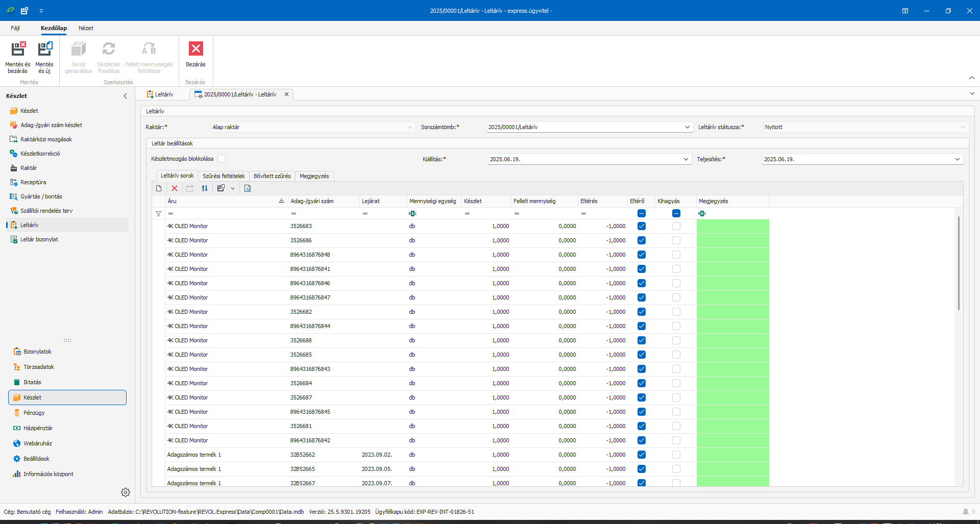Open the Teljesítés date dropdown
Screen dimensions: 980x524
point(957,159)
